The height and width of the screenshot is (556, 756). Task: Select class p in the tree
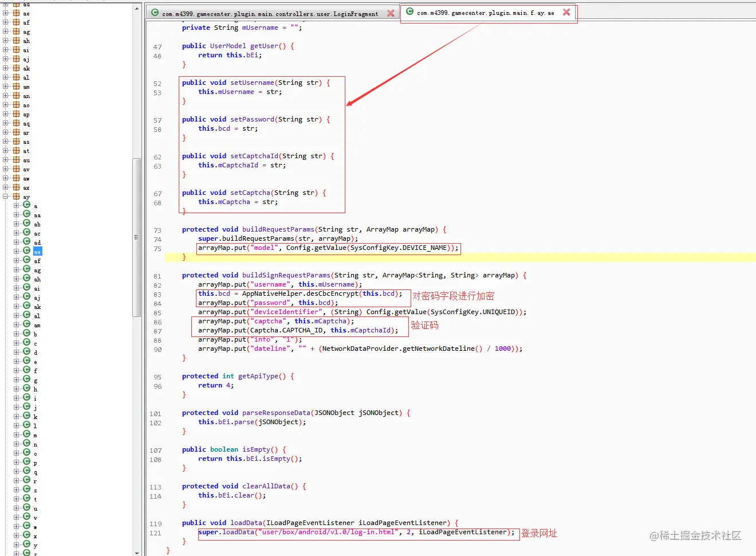click(36, 463)
